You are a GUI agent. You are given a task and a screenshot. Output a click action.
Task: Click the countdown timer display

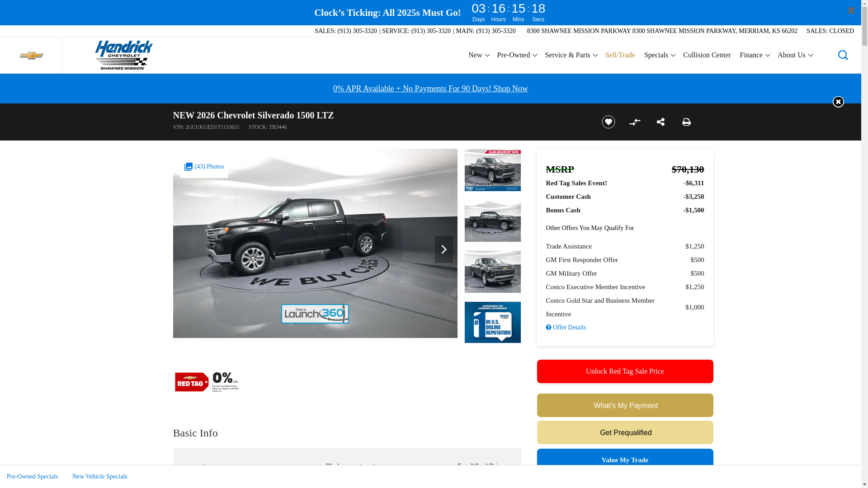pos(508,12)
